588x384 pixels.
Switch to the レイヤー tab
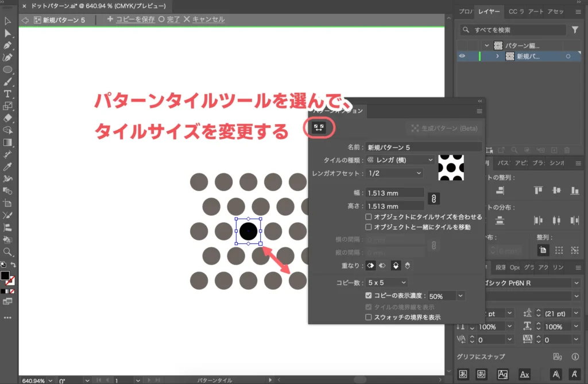point(488,11)
